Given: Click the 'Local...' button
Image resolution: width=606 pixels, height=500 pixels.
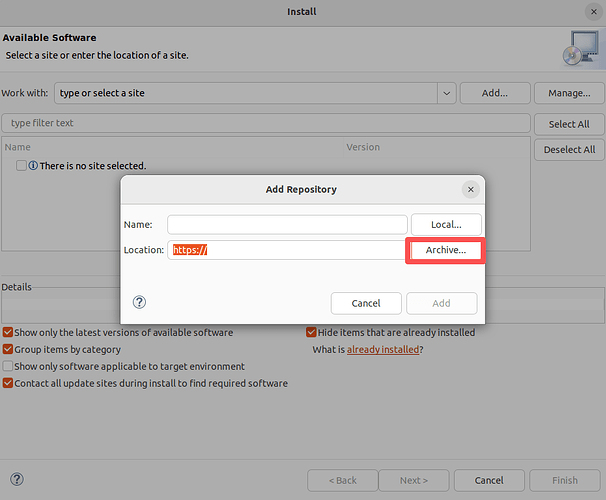Looking at the screenshot, I should click(x=446, y=224).
